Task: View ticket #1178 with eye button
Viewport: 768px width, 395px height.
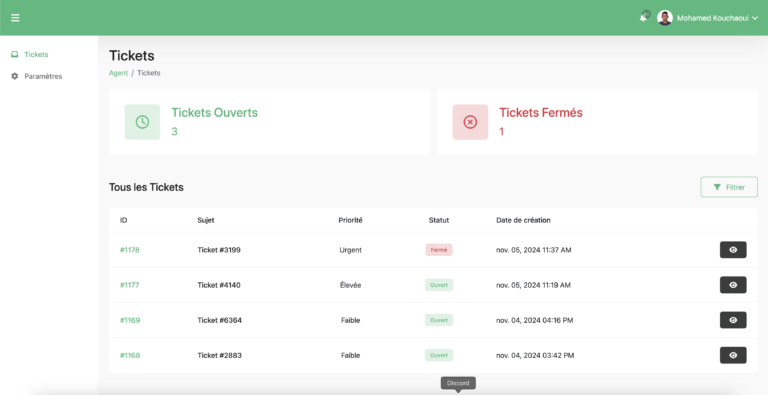Action: click(733, 249)
